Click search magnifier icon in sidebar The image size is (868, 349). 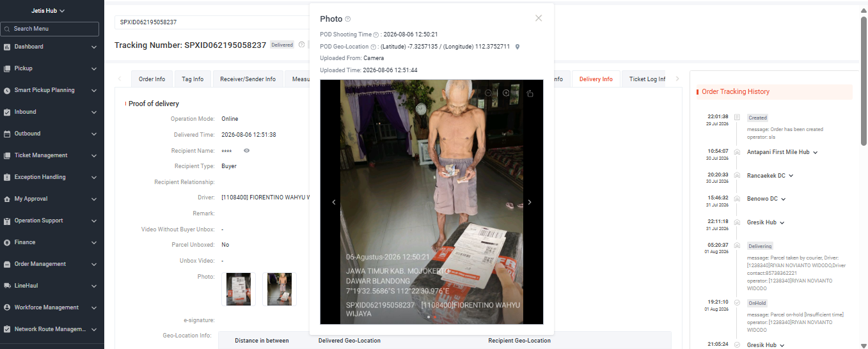point(7,29)
